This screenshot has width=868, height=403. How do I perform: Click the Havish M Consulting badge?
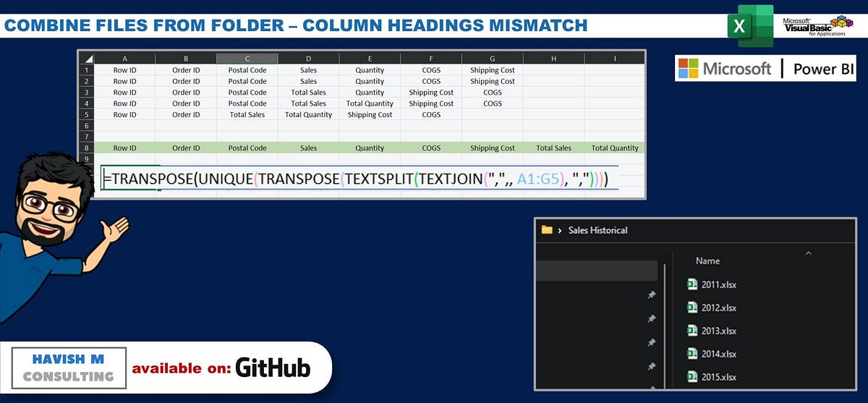[69, 367]
